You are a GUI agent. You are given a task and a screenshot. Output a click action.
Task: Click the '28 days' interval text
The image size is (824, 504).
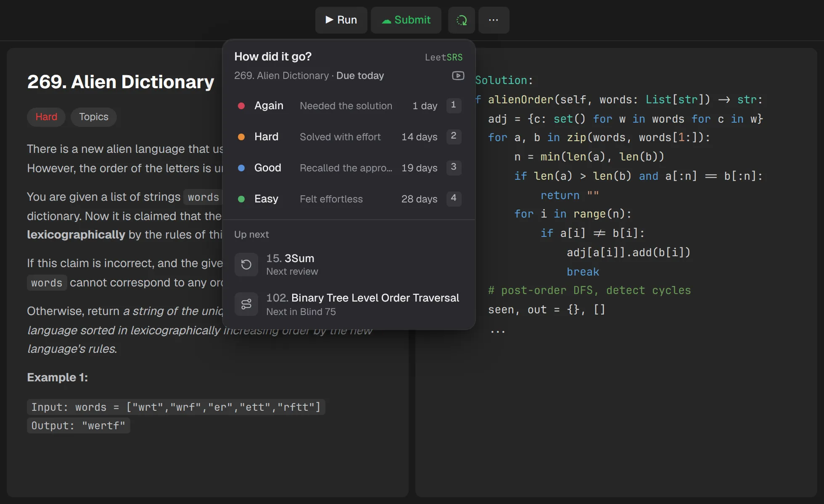pos(419,199)
